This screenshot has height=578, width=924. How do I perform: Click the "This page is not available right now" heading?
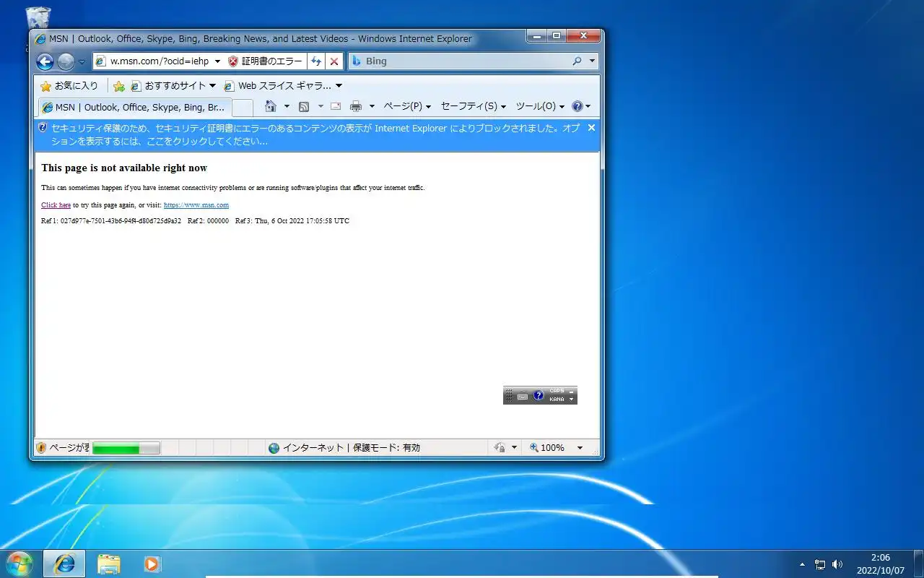tap(124, 168)
